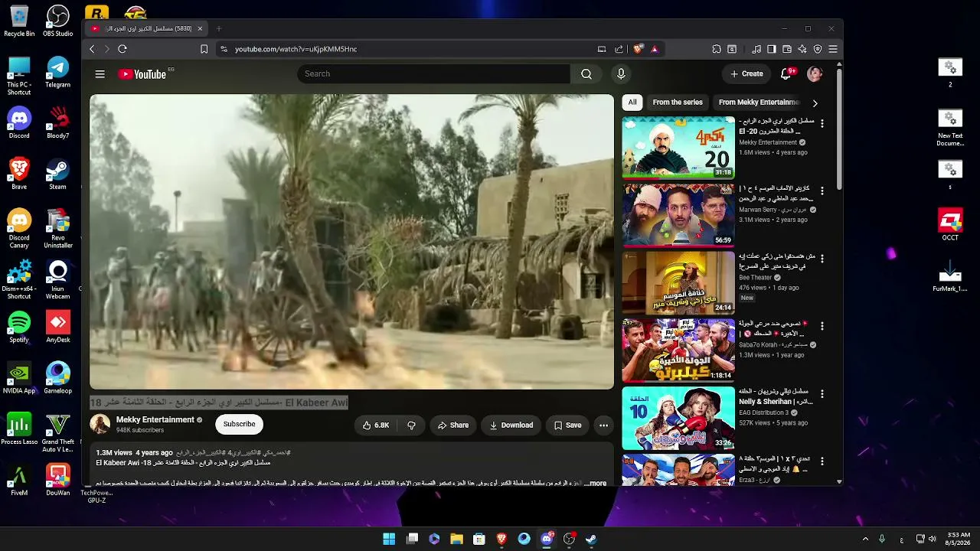This screenshot has width=980, height=551.
Task: Open File Explorer from the taskbar
Action: pyautogui.click(x=457, y=539)
